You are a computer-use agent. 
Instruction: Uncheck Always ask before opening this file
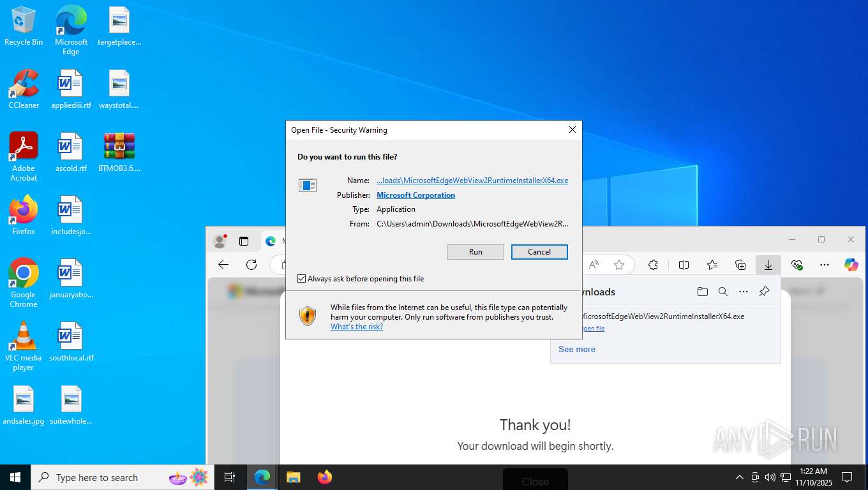pyautogui.click(x=302, y=279)
